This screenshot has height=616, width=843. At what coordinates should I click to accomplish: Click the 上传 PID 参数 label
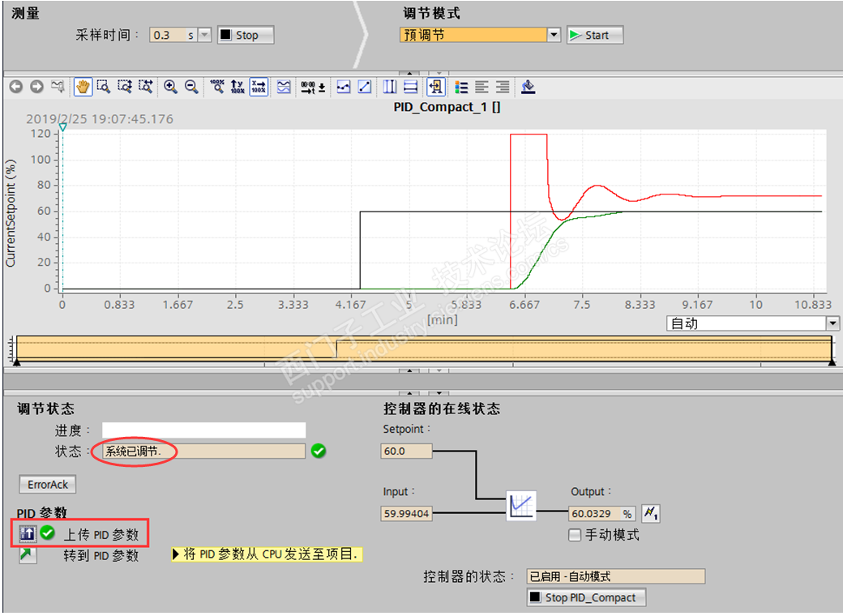coord(101,534)
